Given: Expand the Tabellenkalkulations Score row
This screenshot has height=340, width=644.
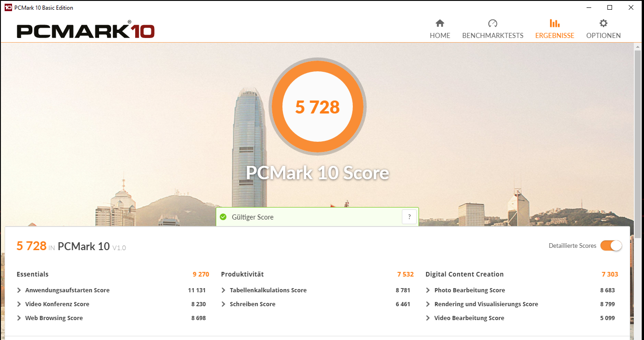Looking at the screenshot, I should [x=224, y=290].
